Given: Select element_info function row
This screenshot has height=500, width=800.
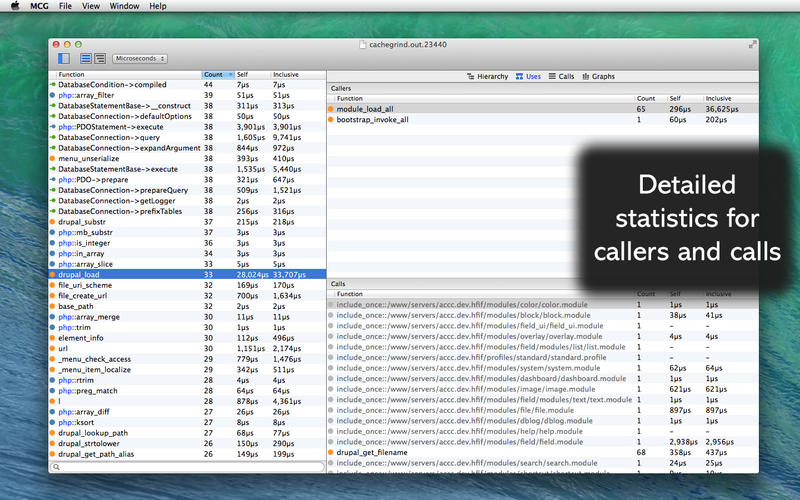Looking at the screenshot, I should click(187, 338).
